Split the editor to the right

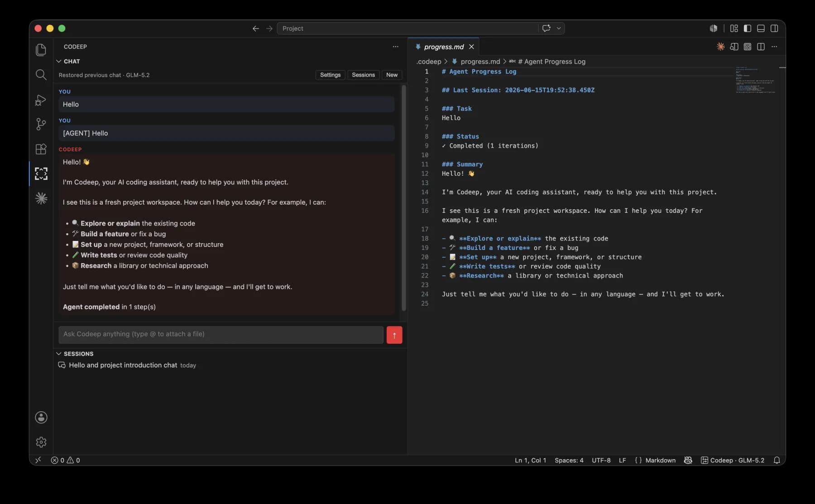[x=761, y=47]
